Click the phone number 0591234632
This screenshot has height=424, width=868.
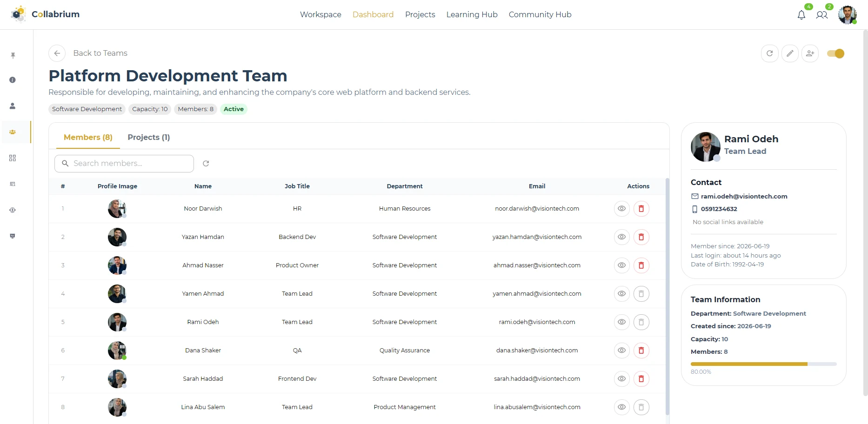click(719, 209)
